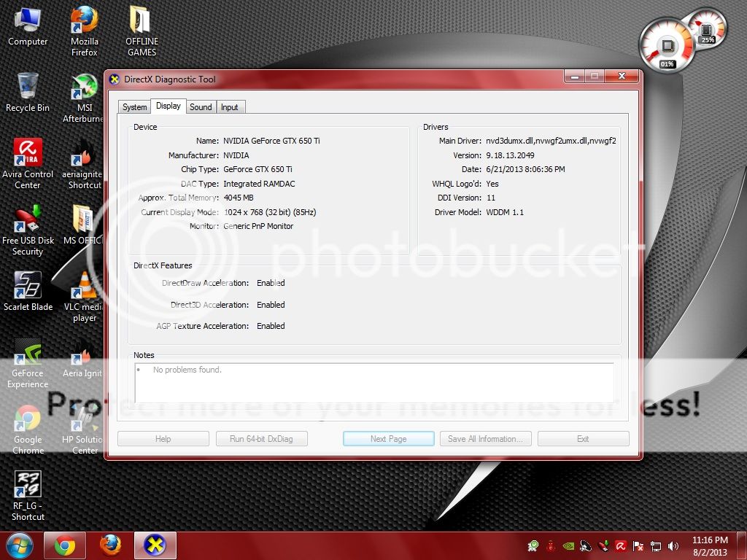747x560 pixels.
Task: Open the network tray icon
Action: click(x=656, y=546)
